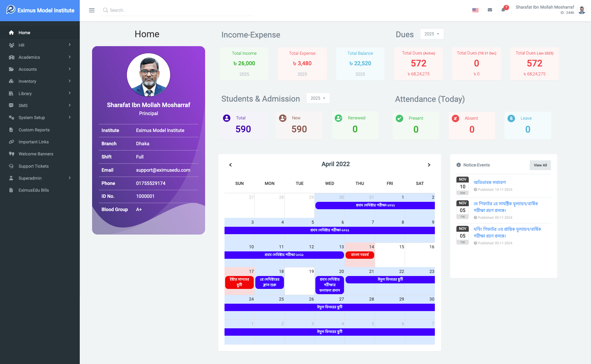This screenshot has width=591, height=364.
Task: Go to next month in calendar
Action: [x=429, y=165]
